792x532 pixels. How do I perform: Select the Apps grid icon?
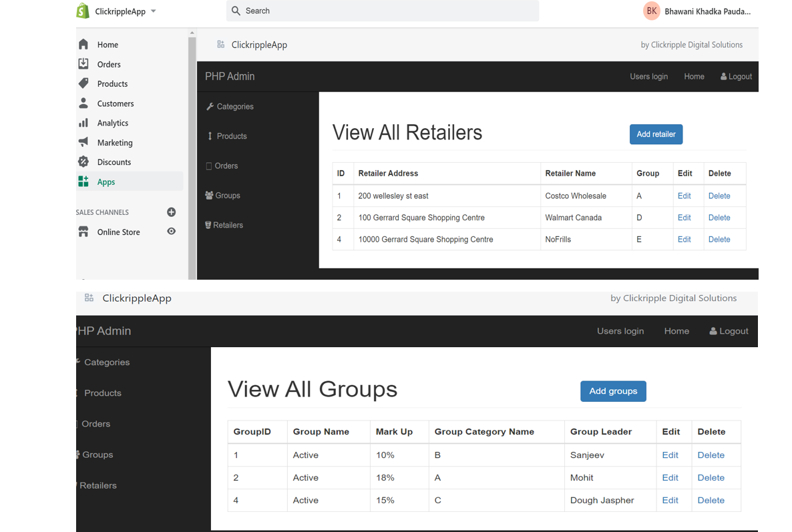point(83,182)
